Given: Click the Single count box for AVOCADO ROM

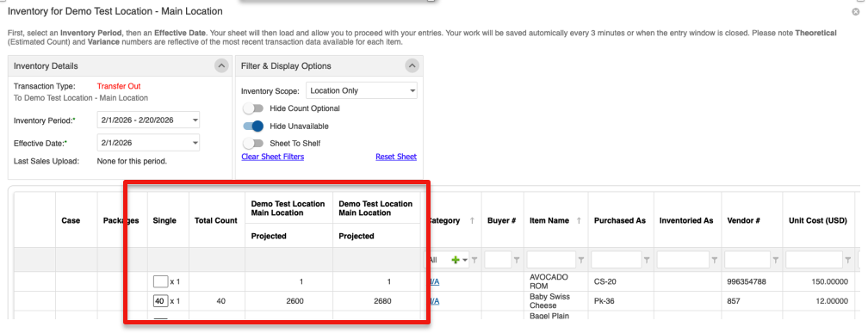Looking at the screenshot, I should (x=160, y=281).
